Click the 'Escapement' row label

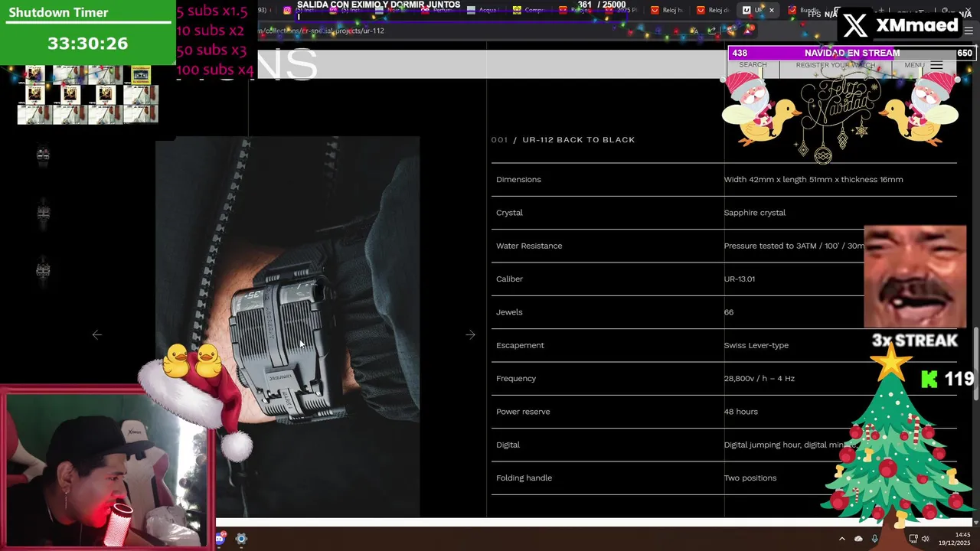pyautogui.click(x=520, y=345)
